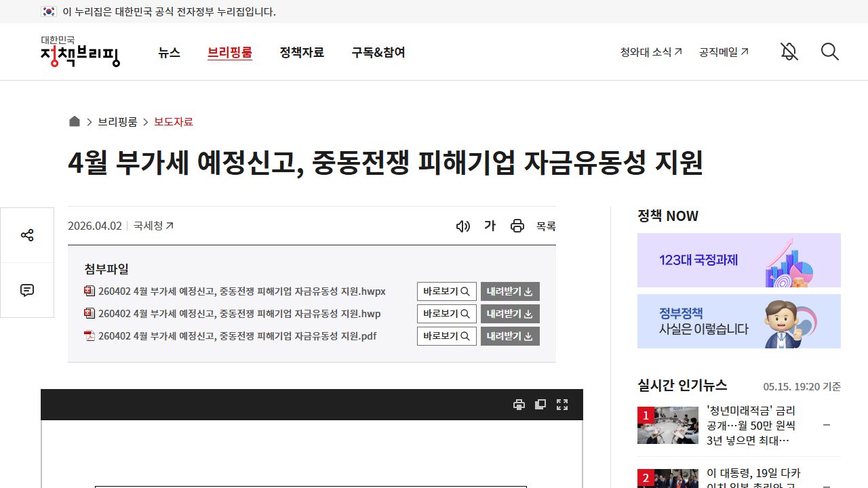This screenshot has width=868, height=488.
Task: Click the hwpx file type icon
Action: [x=90, y=291]
